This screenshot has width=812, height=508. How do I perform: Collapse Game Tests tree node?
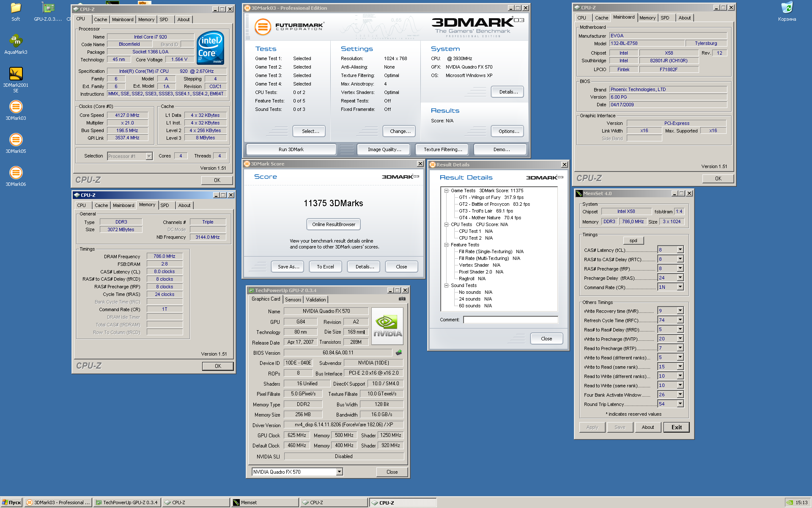coord(446,190)
